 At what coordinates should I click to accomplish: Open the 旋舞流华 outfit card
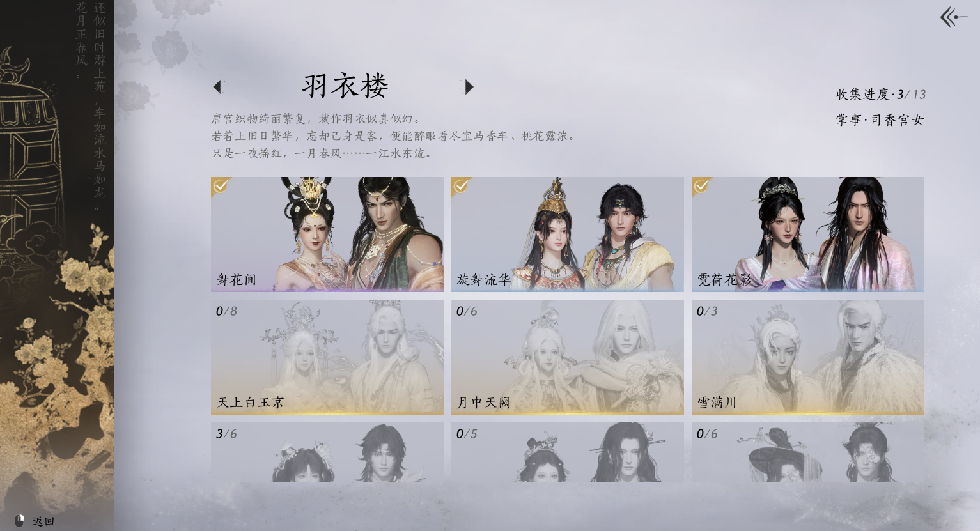[x=568, y=235]
